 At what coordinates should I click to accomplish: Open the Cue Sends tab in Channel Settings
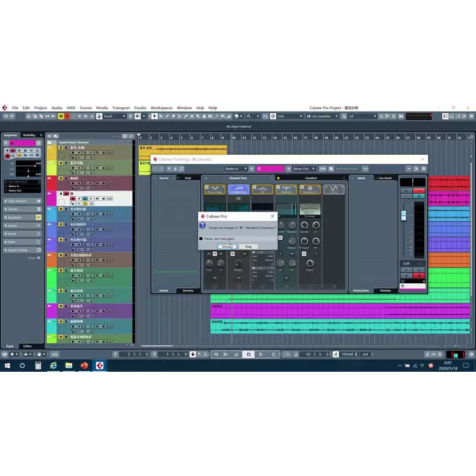[385, 178]
